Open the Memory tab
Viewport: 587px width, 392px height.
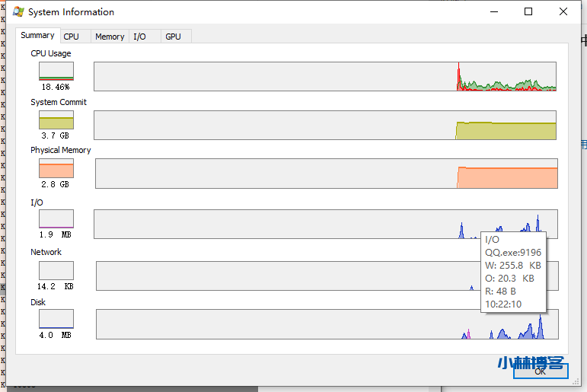(110, 37)
